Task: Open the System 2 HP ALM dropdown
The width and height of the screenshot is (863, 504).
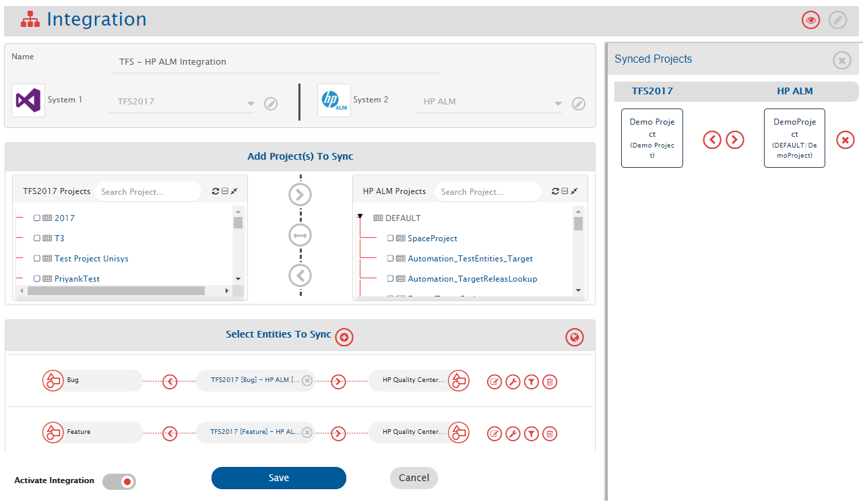Action: (x=557, y=104)
